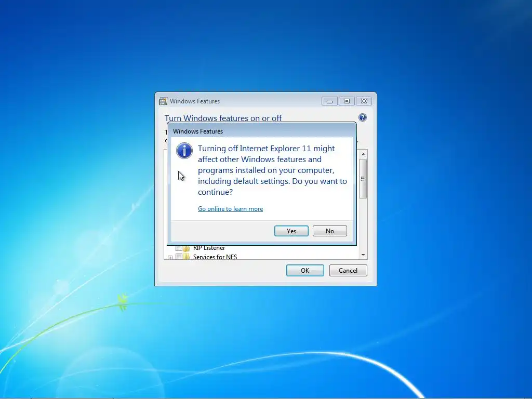Viewport: 532px width, 399px height.
Task: Click Cancel in the Windows Features window
Action: [x=348, y=270]
